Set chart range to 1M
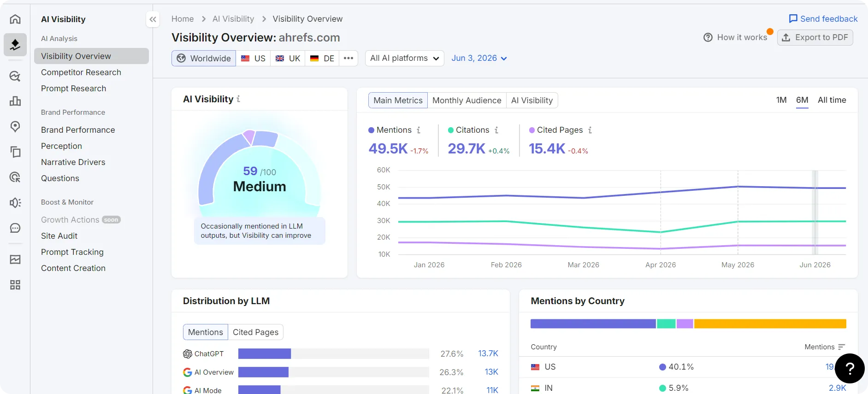The image size is (868, 394). 781,100
